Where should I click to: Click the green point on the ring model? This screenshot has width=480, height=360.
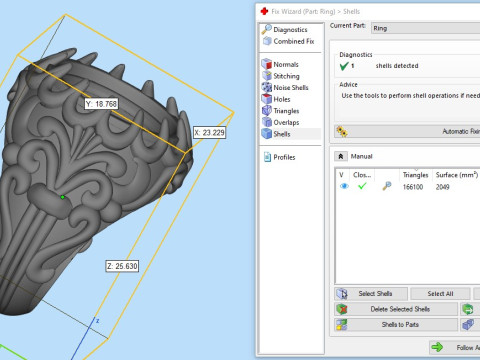[62, 197]
